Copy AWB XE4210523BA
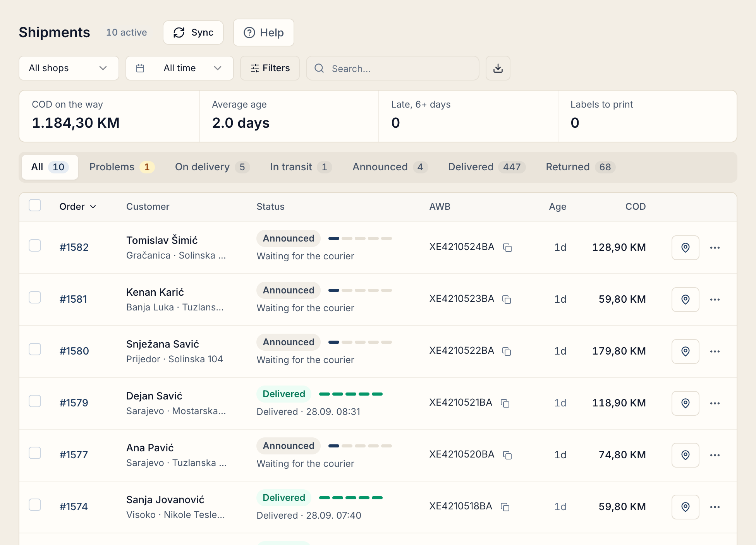 [x=507, y=299]
